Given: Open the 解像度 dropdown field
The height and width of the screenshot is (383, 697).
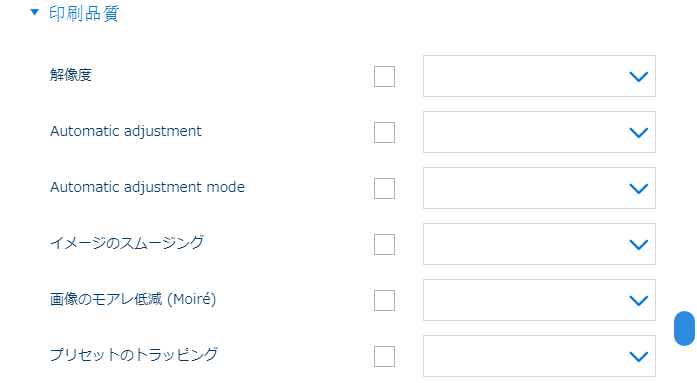Looking at the screenshot, I should tap(539, 76).
